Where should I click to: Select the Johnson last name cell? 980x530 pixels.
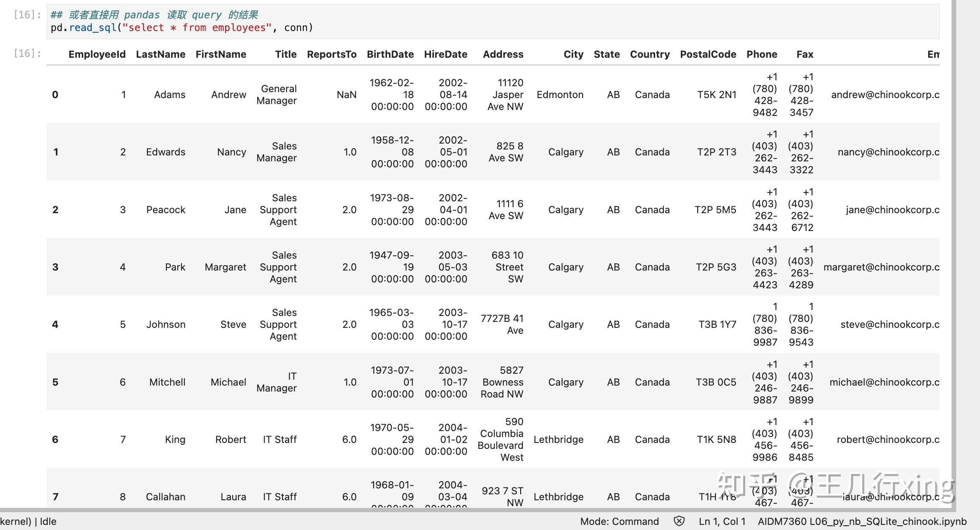[x=166, y=324]
